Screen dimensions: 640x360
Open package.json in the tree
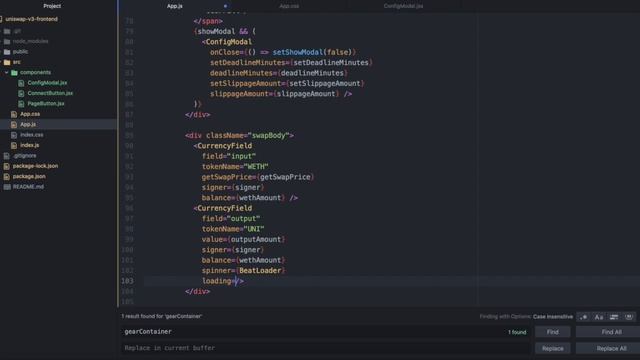pos(29,176)
